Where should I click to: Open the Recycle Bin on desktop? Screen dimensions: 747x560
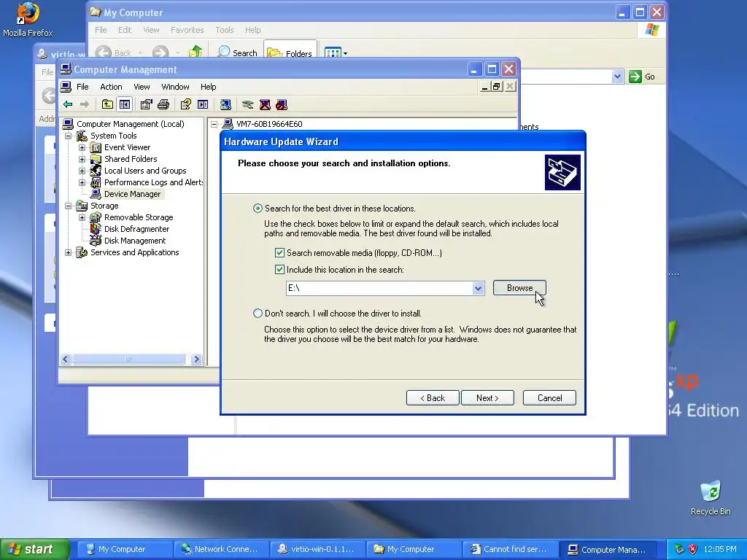point(711,498)
